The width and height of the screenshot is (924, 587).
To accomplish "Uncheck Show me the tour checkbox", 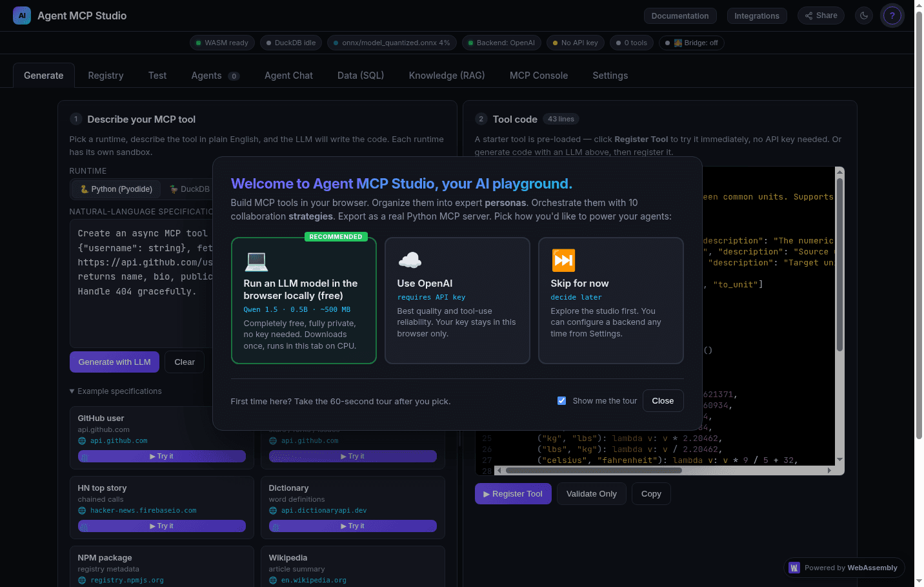I will coord(561,400).
